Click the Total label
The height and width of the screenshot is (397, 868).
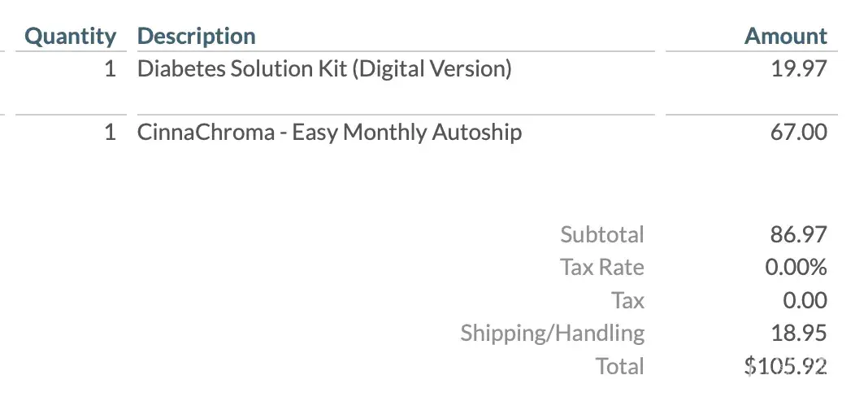click(x=619, y=366)
